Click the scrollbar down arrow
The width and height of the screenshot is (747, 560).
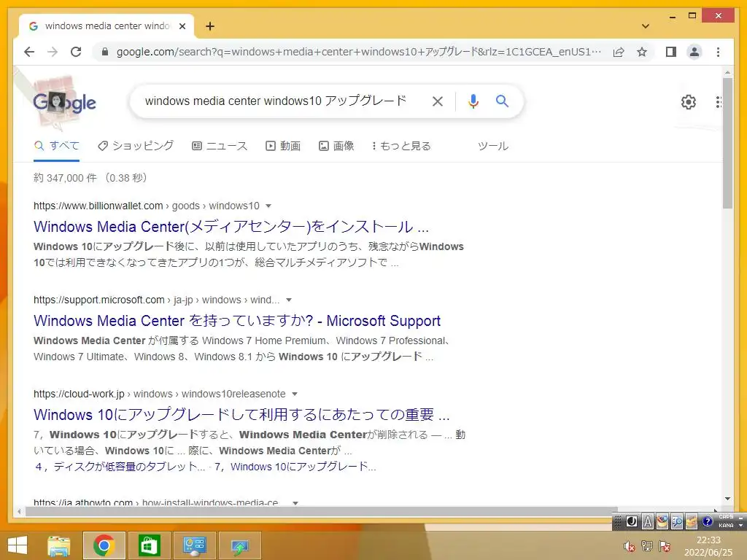click(x=727, y=499)
